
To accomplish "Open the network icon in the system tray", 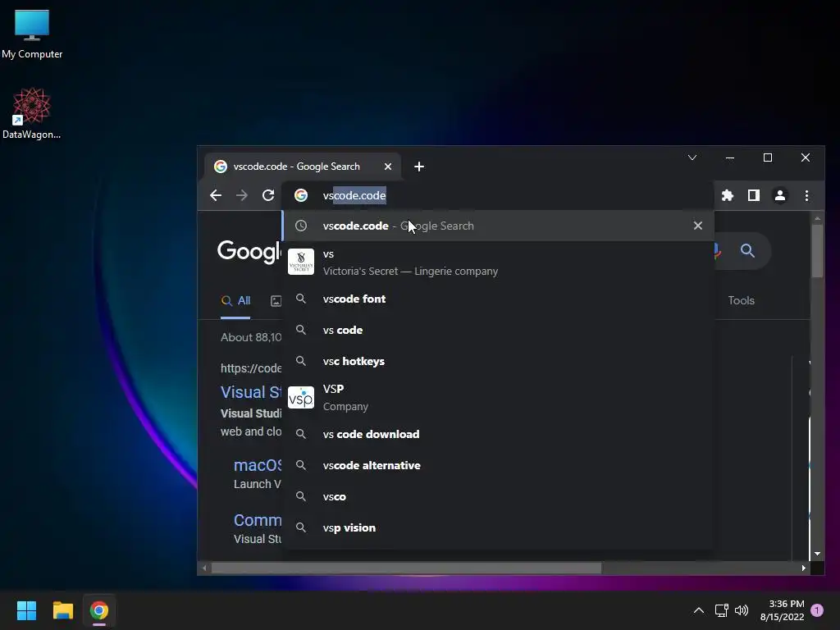I will coord(721,610).
